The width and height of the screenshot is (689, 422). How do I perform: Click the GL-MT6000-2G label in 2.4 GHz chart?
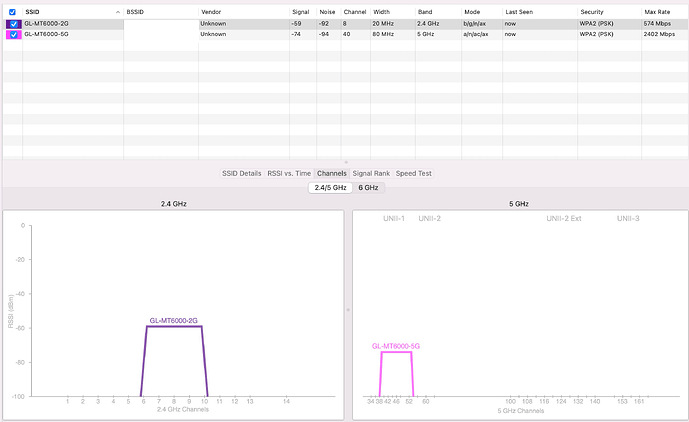(x=174, y=321)
